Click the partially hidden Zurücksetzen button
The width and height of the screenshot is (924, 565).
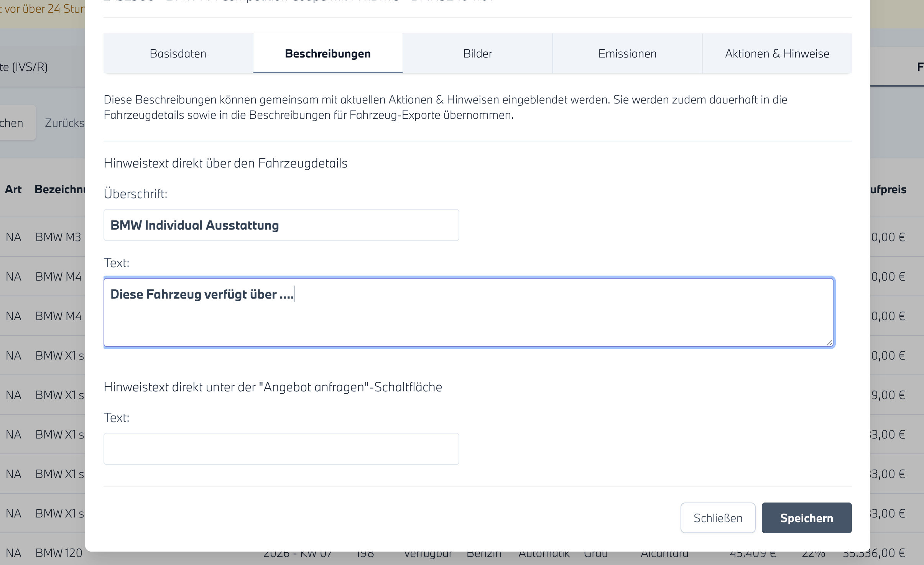64,123
